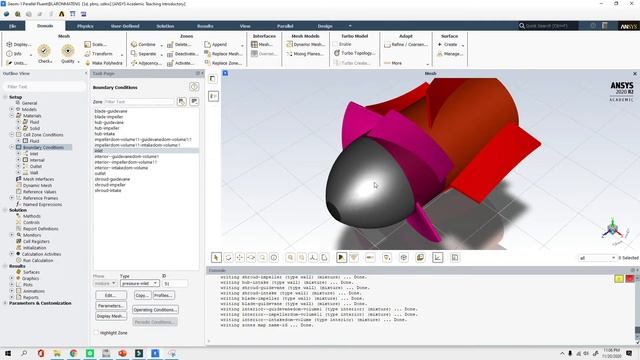Select Run Calculation in the outline tree

click(38, 260)
